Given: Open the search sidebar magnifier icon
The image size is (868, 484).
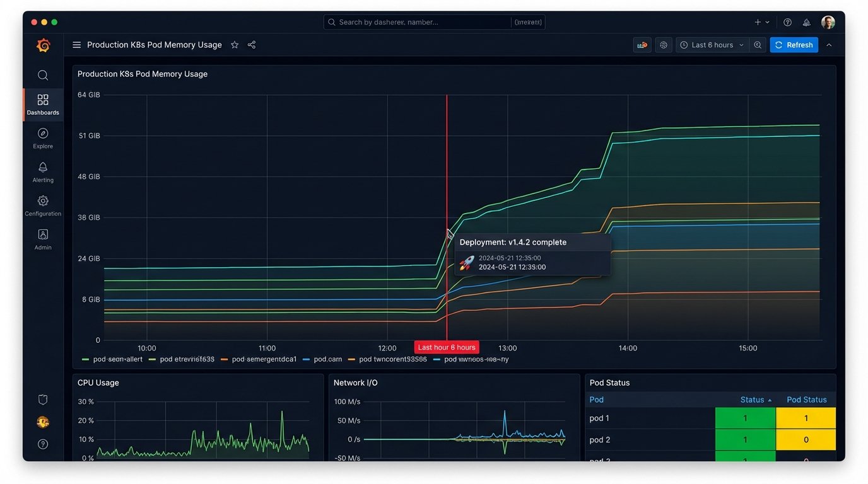Looking at the screenshot, I should 42,74.
